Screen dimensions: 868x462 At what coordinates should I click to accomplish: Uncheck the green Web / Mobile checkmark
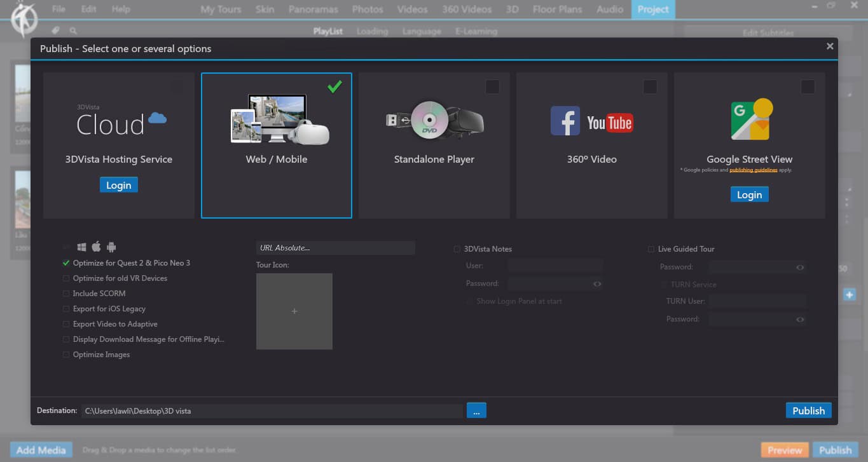pos(334,86)
